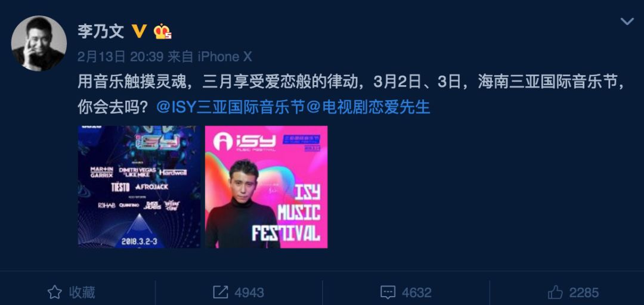This screenshot has height=305, width=644.
Task: Open the post options chevron menu
Action: coord(627,21)
